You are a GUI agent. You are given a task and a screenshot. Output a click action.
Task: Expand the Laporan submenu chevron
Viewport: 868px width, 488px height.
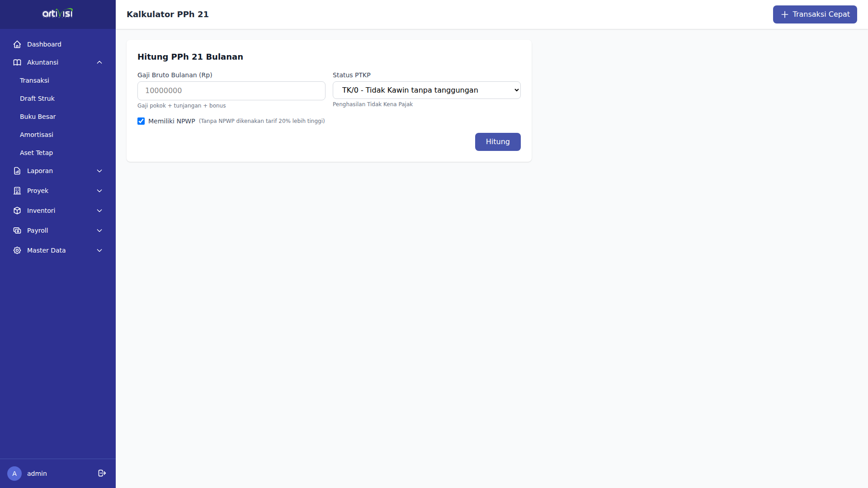pos(99,171)
